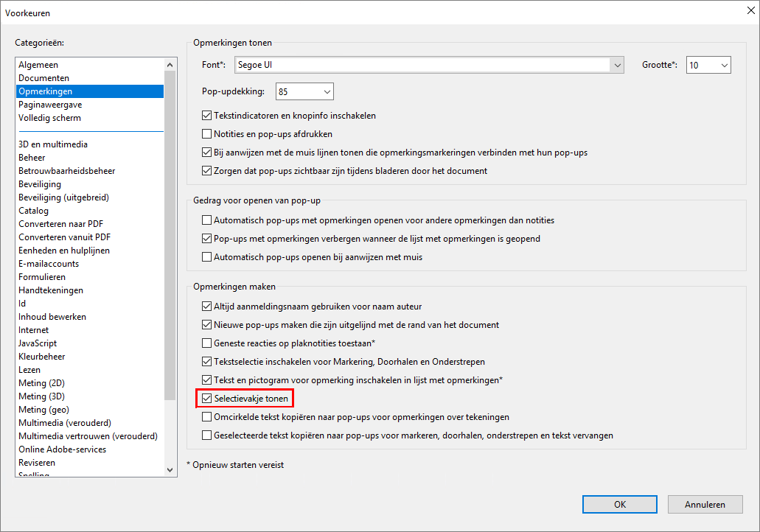
Task: Select Catalog category
Action: click(x=90, y=211)
